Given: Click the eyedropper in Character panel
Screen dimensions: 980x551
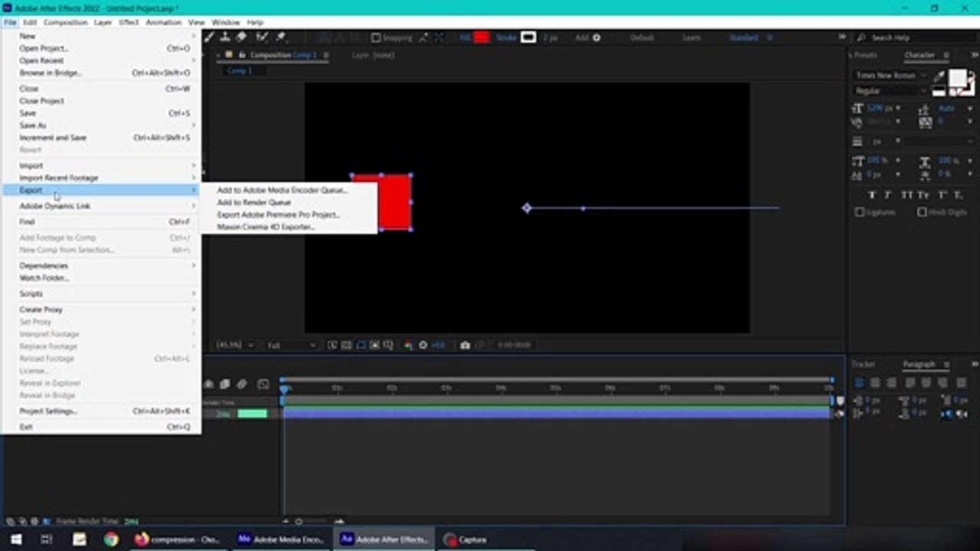Looking at the screenshot, I should 939,76.
